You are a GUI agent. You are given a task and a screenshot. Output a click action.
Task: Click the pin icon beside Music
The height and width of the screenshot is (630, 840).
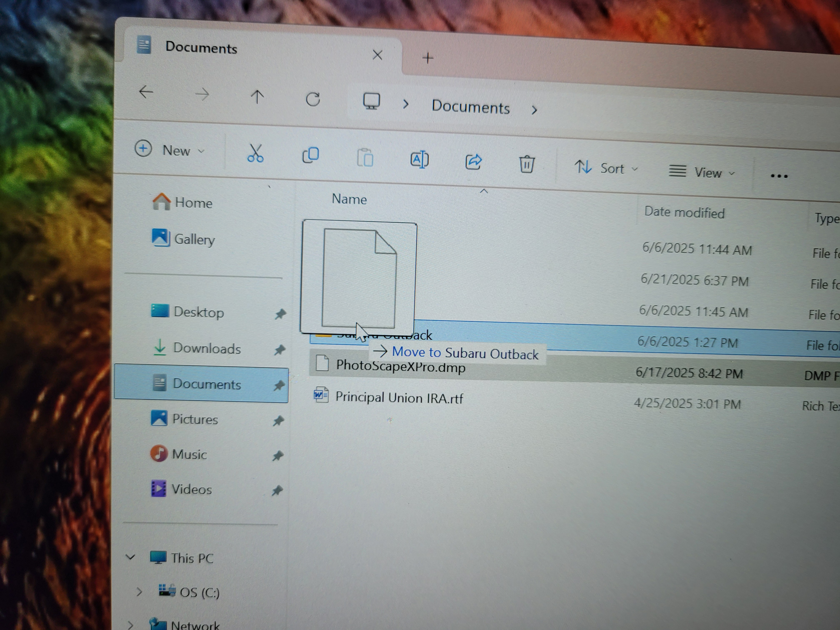click(277, 456)
